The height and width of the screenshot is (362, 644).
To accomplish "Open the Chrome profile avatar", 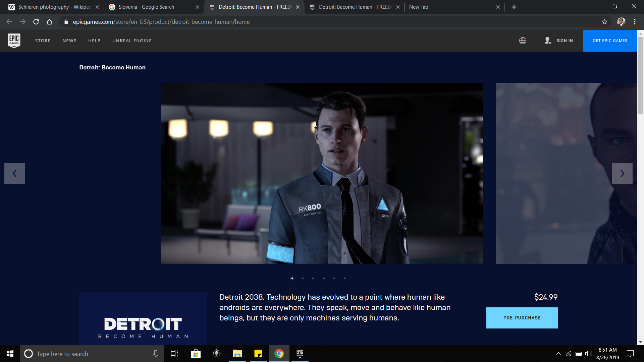I will click(621, 22).
